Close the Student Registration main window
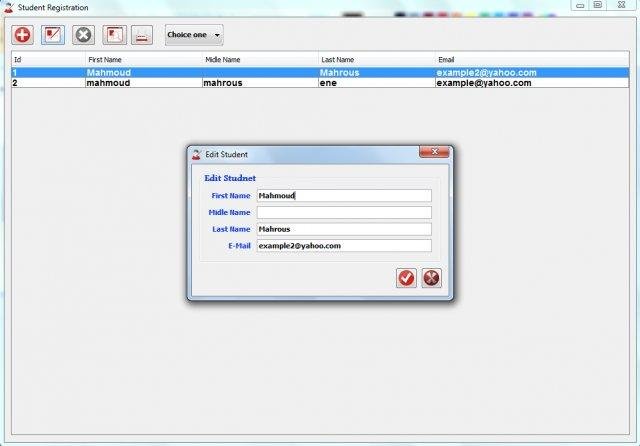This screenshot has height=446, width=640. [622, 5]
